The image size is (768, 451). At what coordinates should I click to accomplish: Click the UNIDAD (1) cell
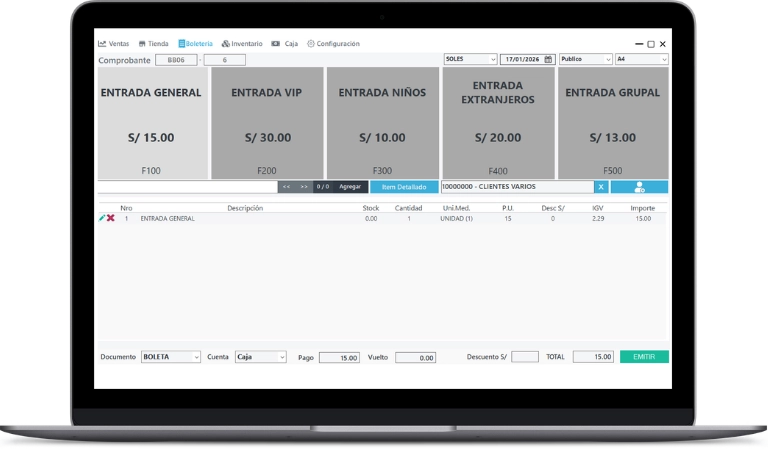click(456, 218)
